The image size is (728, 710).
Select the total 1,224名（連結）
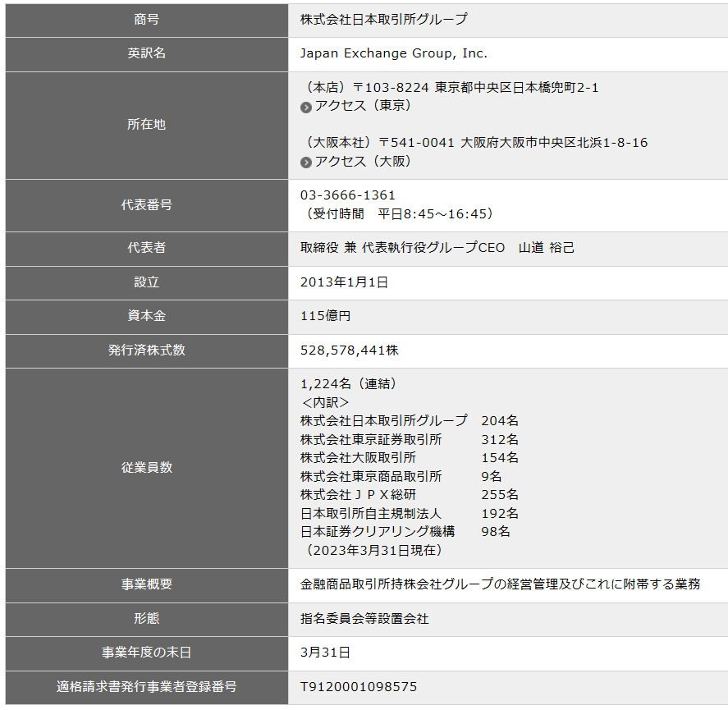[350, 384]
